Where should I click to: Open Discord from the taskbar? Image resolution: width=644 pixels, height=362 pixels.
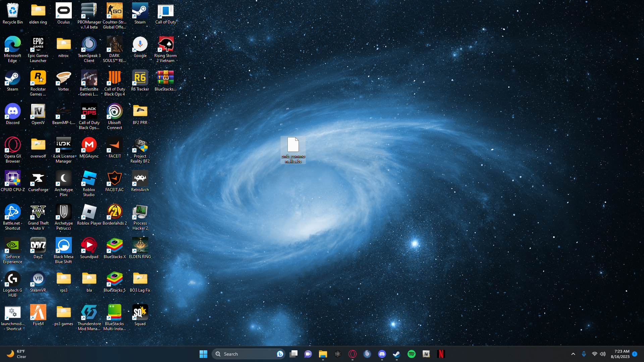pyautogui.click(x=382, y=354)
